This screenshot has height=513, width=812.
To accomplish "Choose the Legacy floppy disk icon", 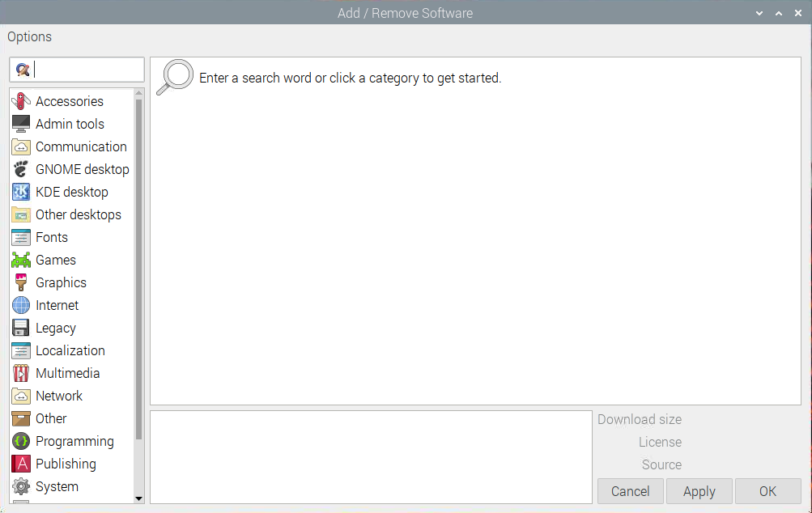I will click(21, 329).
